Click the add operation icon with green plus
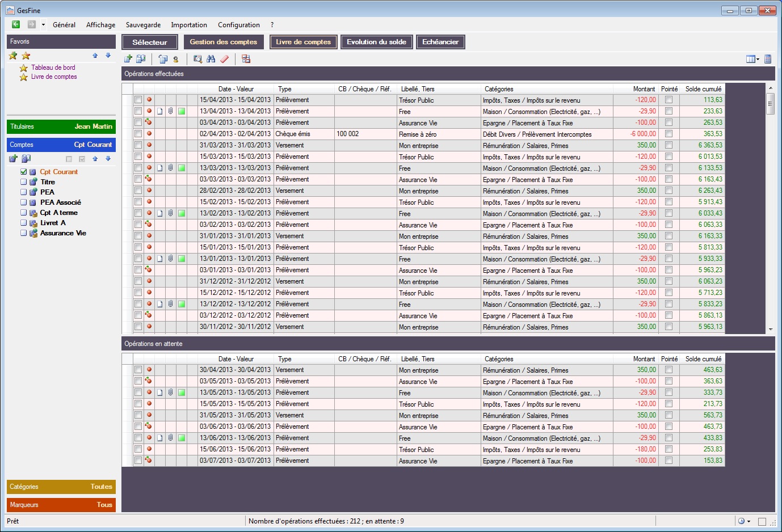 coord(128,59)
